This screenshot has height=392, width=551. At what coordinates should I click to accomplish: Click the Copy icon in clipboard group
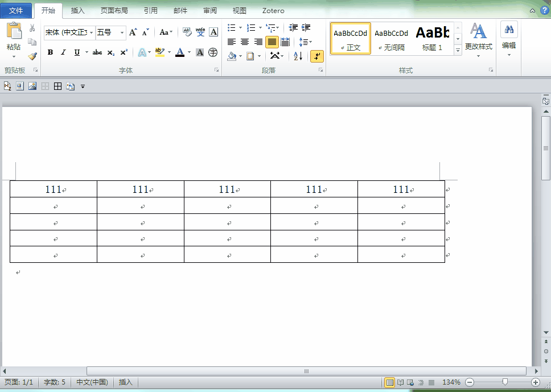click(32, 42)
